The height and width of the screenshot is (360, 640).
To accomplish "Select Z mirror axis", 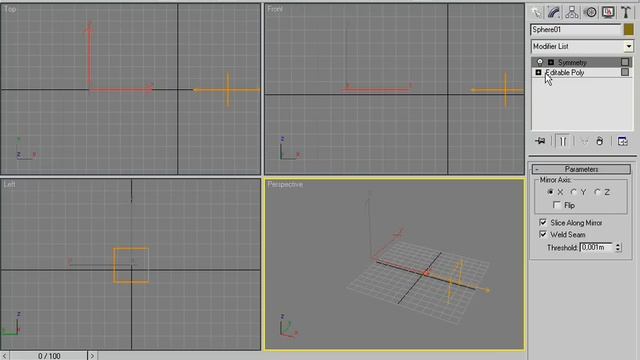I will 598,192.
